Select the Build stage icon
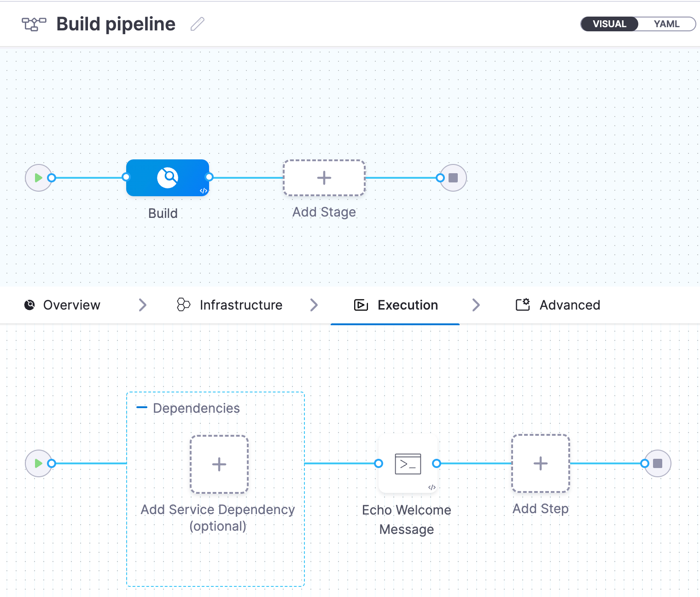The height and width of the screenshot is (597, 700). coord(168,178)
